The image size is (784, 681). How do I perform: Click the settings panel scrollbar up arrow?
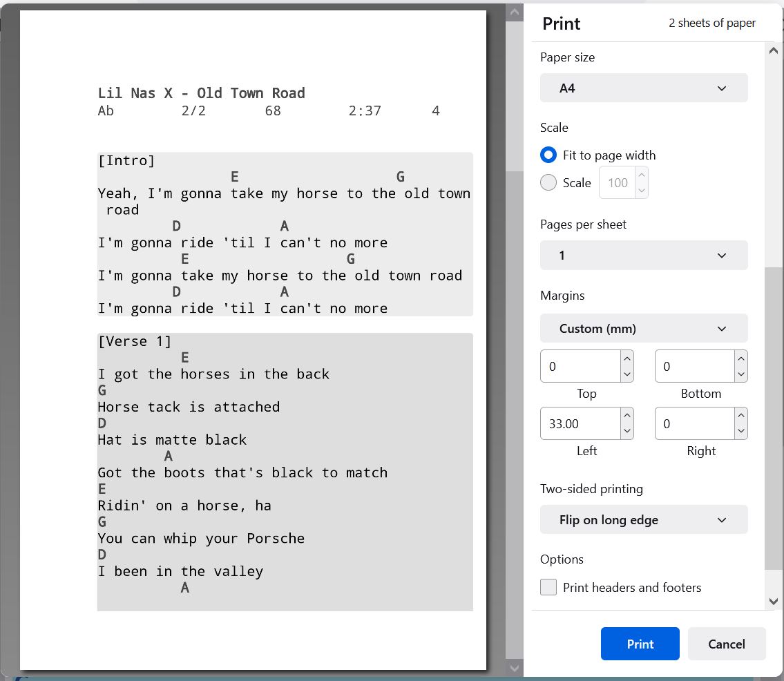[x=773, y=49]
